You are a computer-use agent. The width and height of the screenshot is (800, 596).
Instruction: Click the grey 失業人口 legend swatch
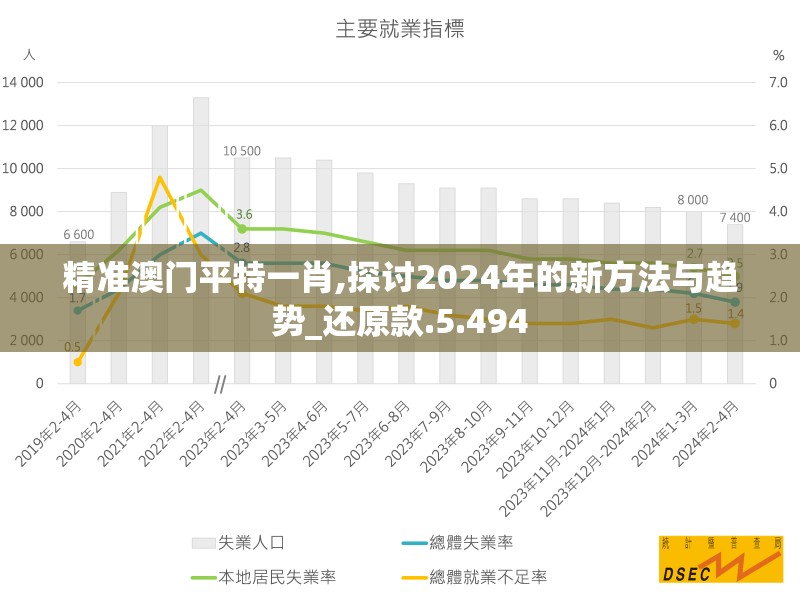[x=203, y=543]
